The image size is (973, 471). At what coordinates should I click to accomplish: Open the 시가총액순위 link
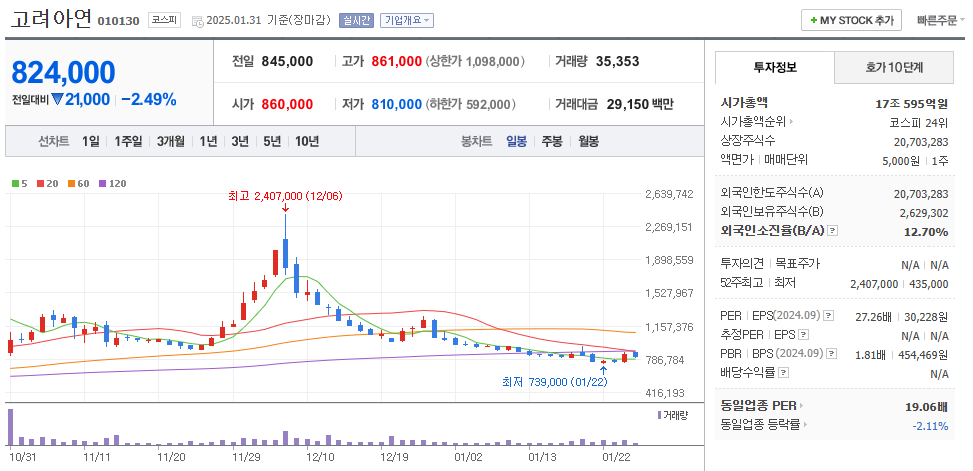point(753,122)
